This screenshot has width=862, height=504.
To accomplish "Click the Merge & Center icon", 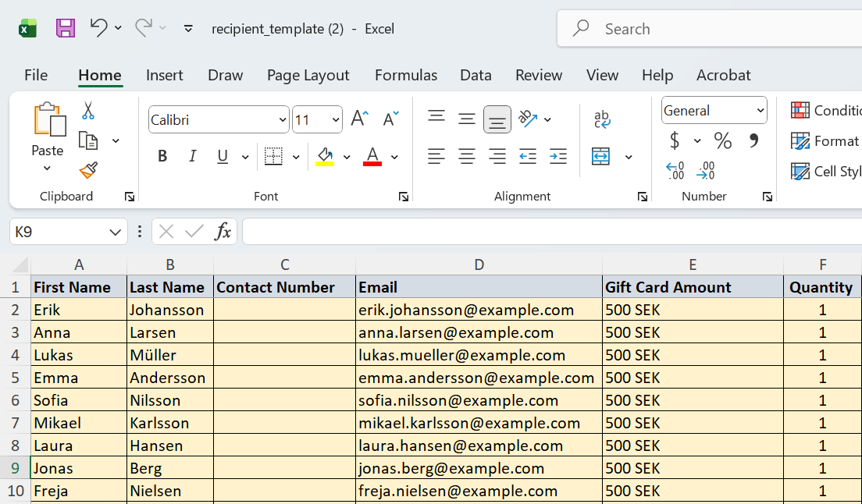I will point(600,157).
